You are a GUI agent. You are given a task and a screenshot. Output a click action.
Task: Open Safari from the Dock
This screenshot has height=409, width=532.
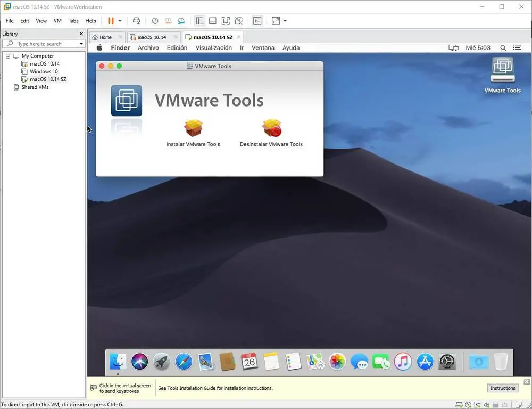click(184, 361)
